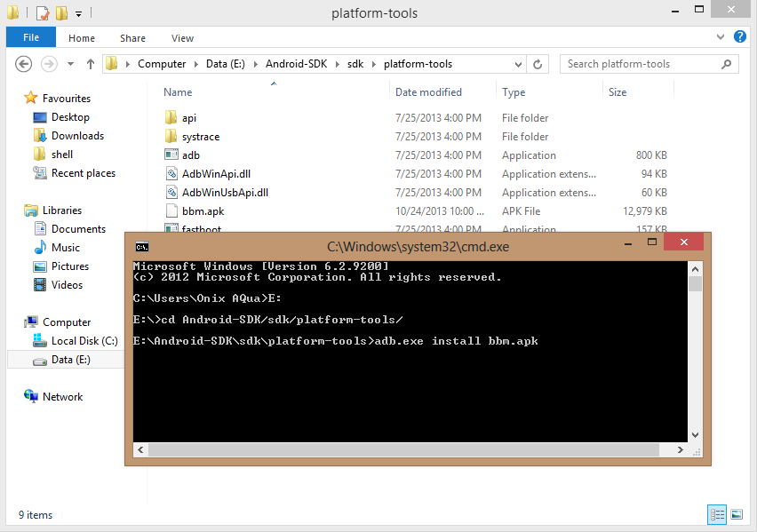The width and height of the screenshot is (757, 532).
Task: Select the systrace folder icon
Action: point(171,136)
